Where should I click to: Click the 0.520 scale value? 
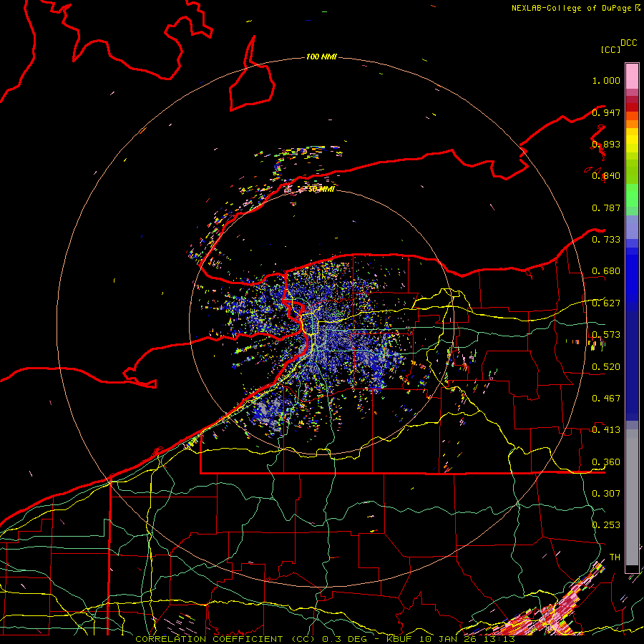coord(606,367)
